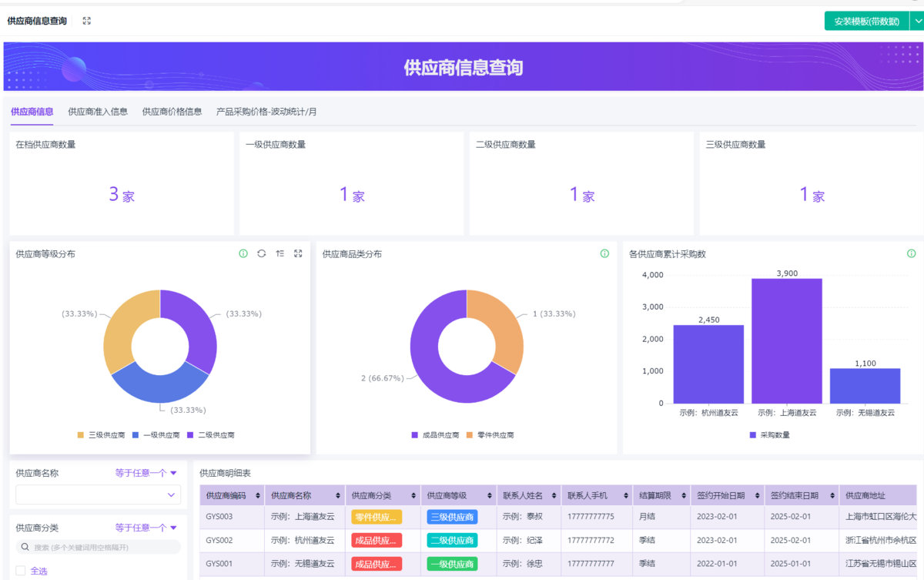Click info icon on 各供应商累计采购数 chart
This screenshot has width=924, height=580.
click(x=912, y=253)
